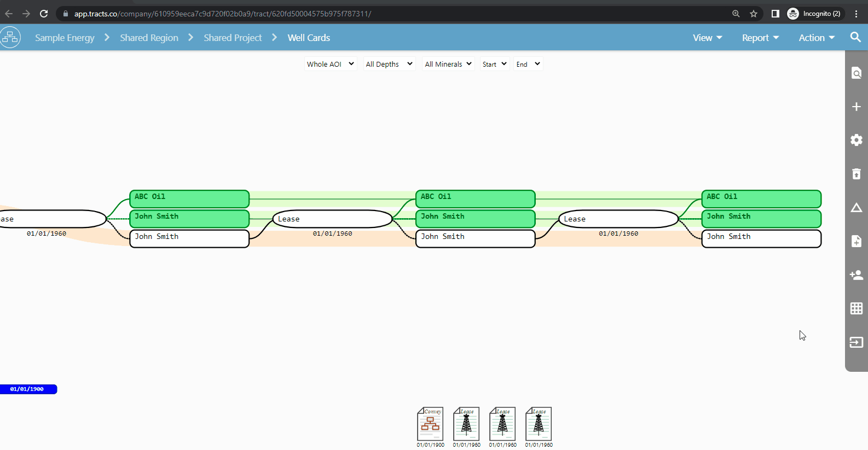Open the All Depths dropdown
Screen dimensions: 868x450
[x=389, y=64]
